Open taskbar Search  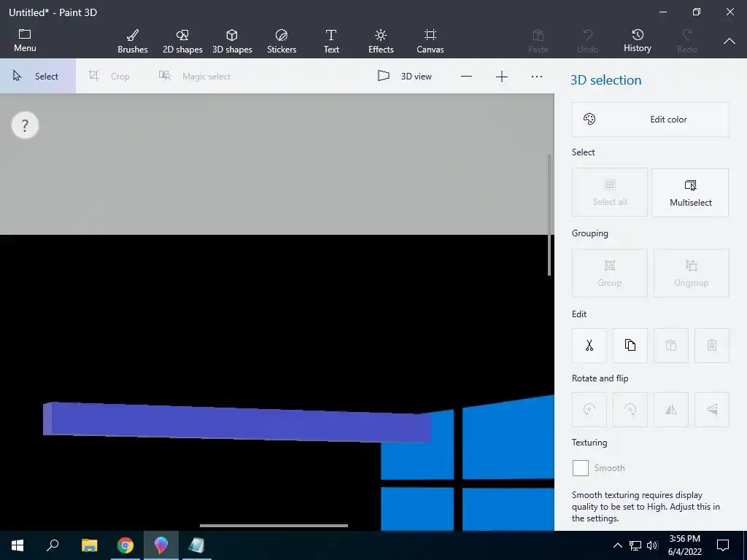click(53, 545)
